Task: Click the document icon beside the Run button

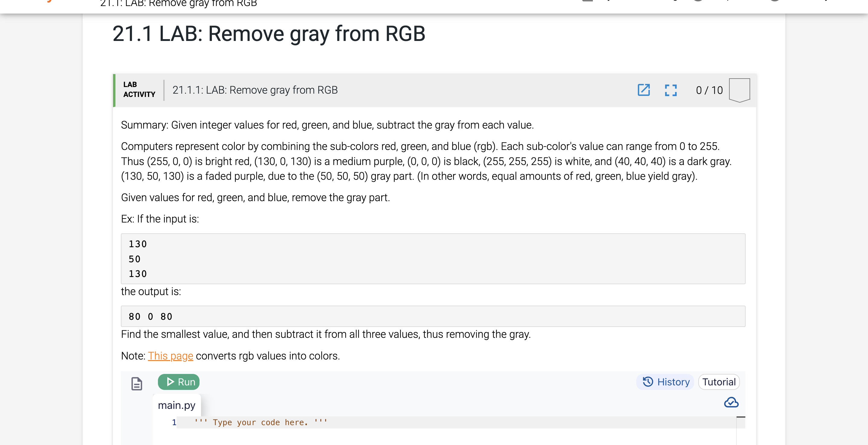Action: [x=137, y=382]
